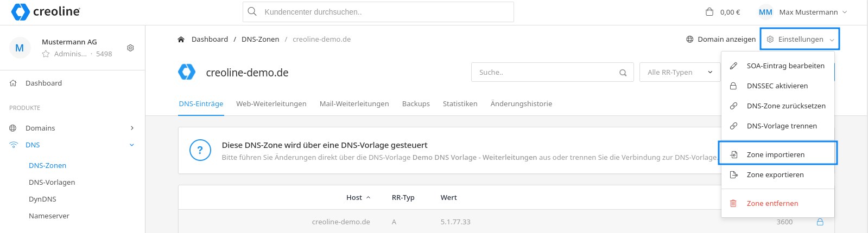Click TTL value 3600
The image size is (868, 233).
(x=784, y=222)
